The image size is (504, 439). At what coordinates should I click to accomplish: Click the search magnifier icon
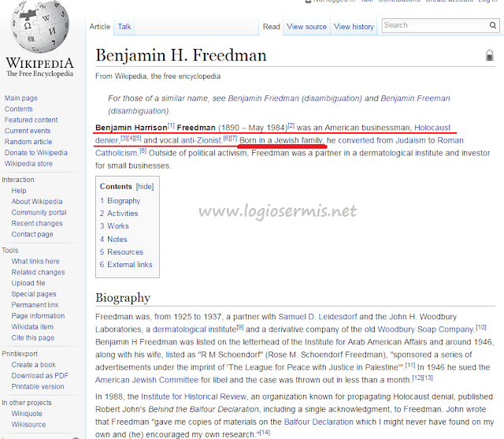pos(493,25)
